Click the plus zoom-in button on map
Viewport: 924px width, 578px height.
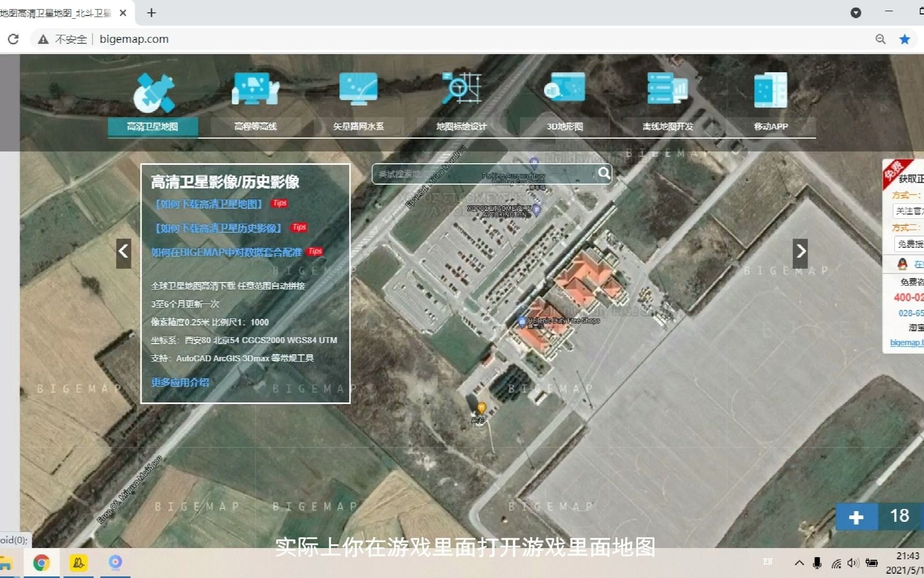tap(856, 517)
